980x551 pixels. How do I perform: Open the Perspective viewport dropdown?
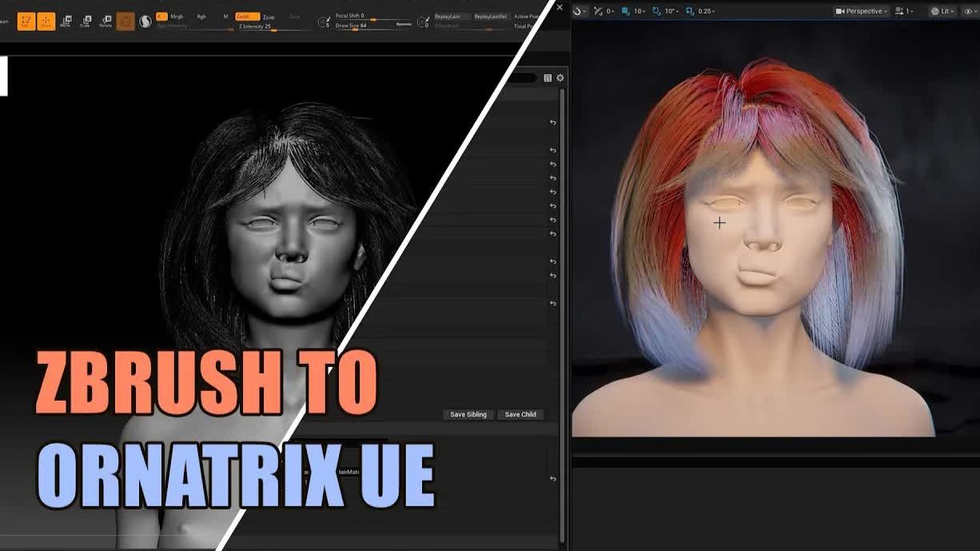pos(862,11)
